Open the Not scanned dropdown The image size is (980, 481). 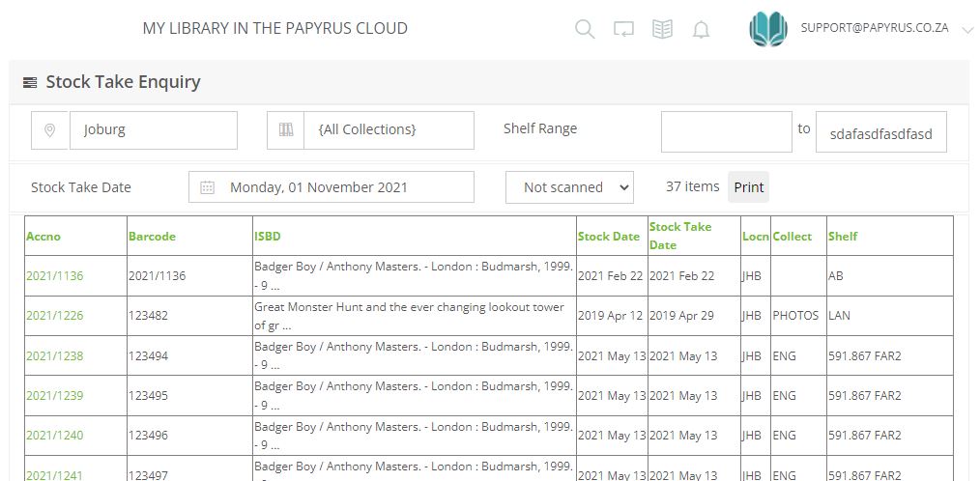pyautogui.click(x=569, y=187)
